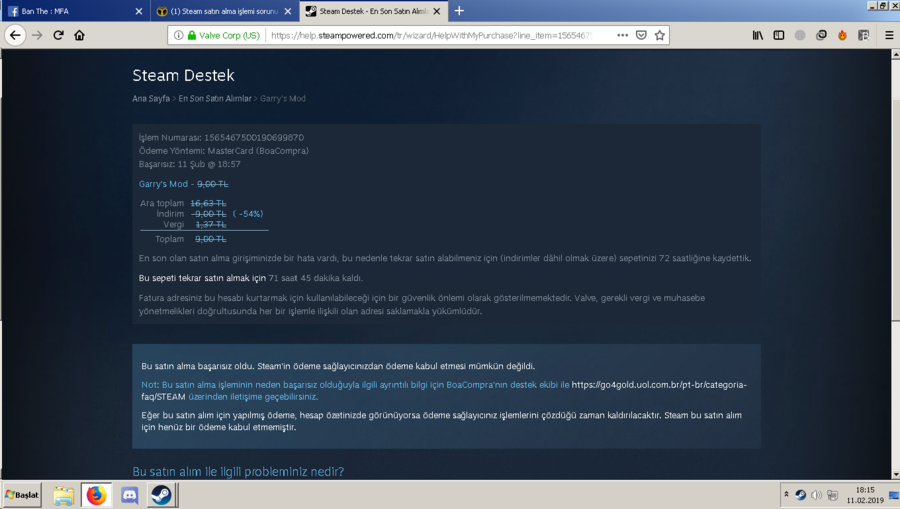
Task: Click the network tray icon
Action: [832, 495]
